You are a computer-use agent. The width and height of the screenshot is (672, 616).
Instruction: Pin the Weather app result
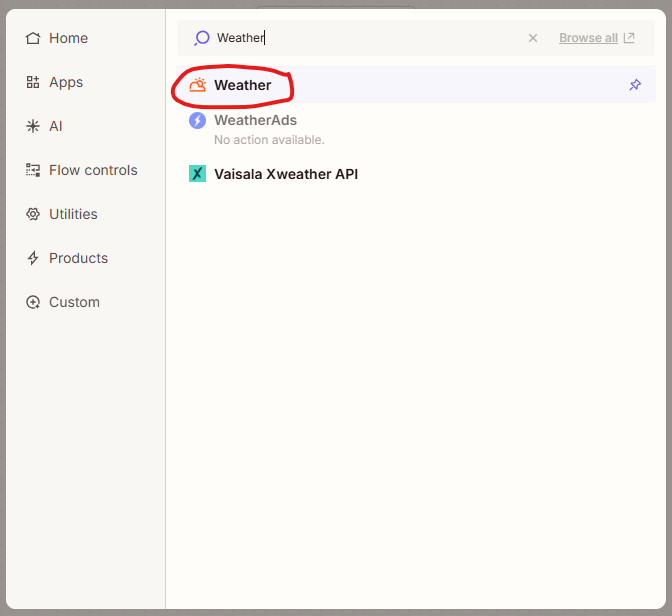tap(635, 85)
